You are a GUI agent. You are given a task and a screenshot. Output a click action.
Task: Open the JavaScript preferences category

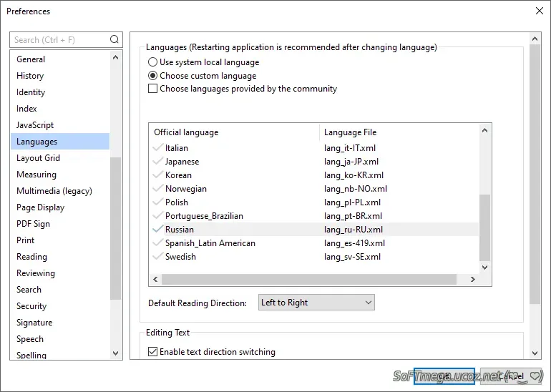coord(35,125)
